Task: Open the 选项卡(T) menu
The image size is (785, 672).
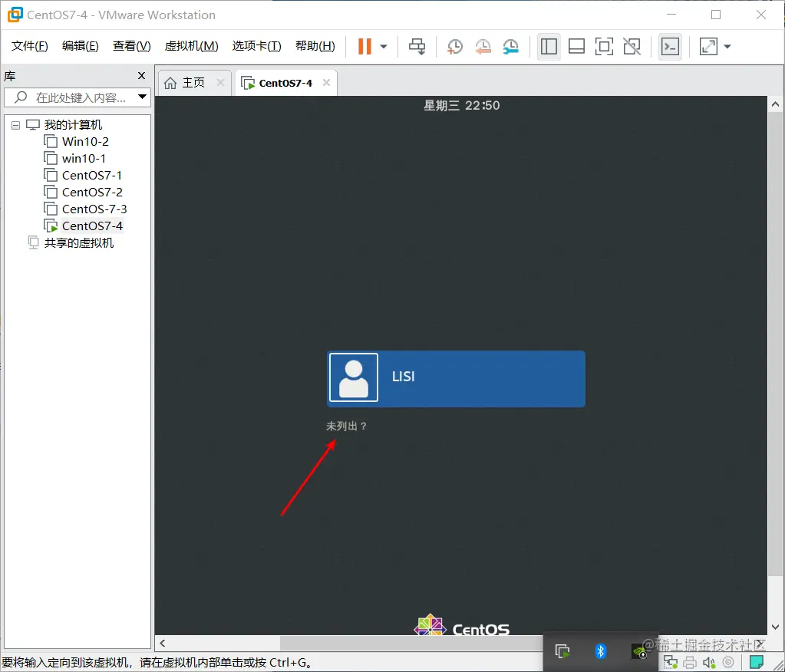Action: tap(257, 46)
